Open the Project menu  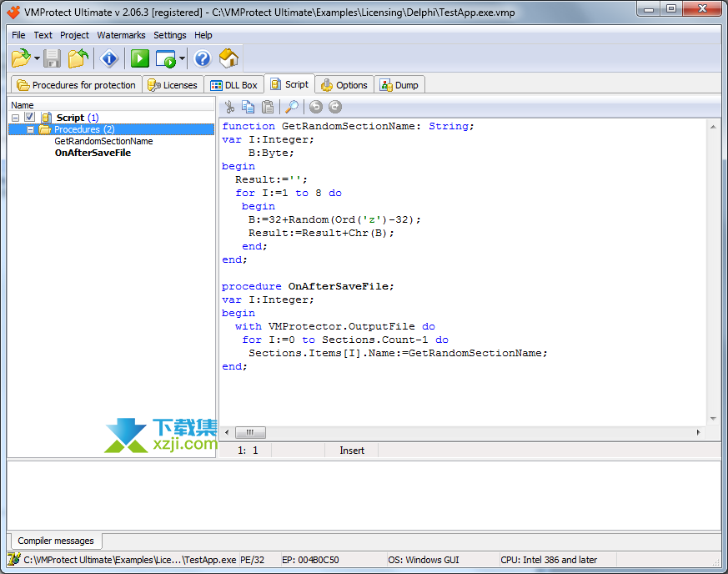pyautogui.click(x=74, y=35)
